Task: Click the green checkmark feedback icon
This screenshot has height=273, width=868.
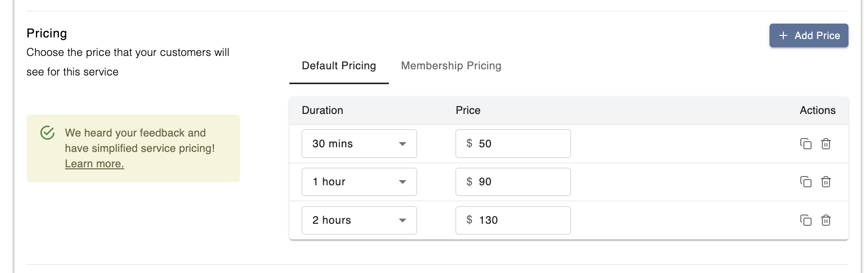Action: click(48, 133)
